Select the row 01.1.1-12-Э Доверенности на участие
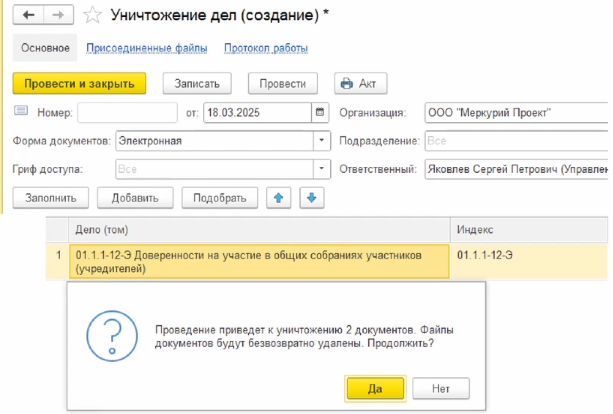 tap(259, 262)
